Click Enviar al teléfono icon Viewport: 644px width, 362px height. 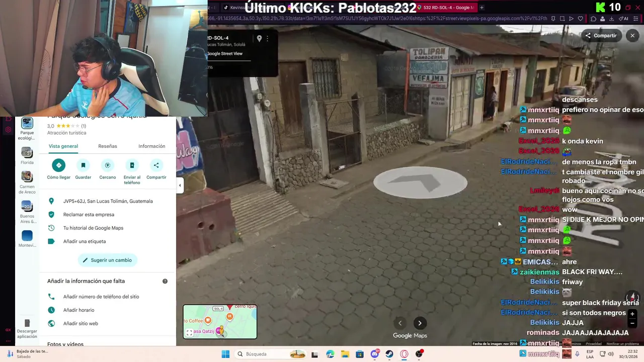click(x=132, y=165)
